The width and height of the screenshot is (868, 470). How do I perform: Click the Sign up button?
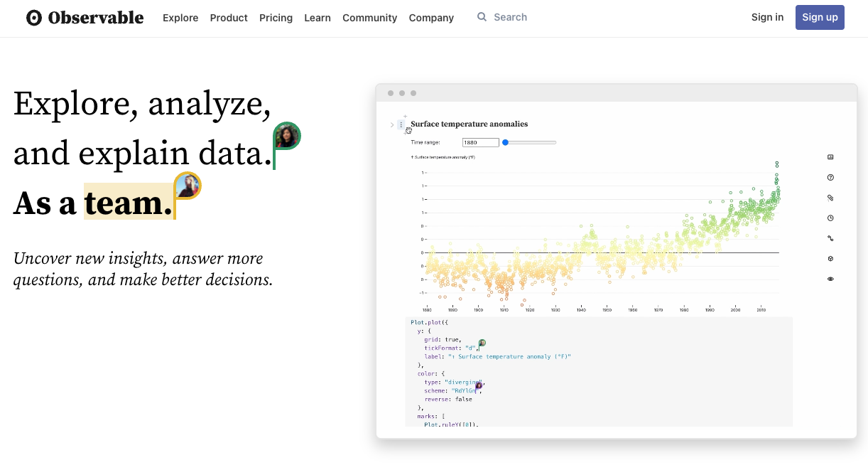tap(820, 17)
